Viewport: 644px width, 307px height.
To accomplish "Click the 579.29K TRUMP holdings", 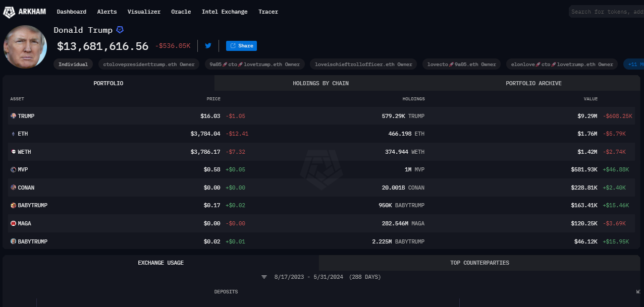I will click(x=403, y=116).
